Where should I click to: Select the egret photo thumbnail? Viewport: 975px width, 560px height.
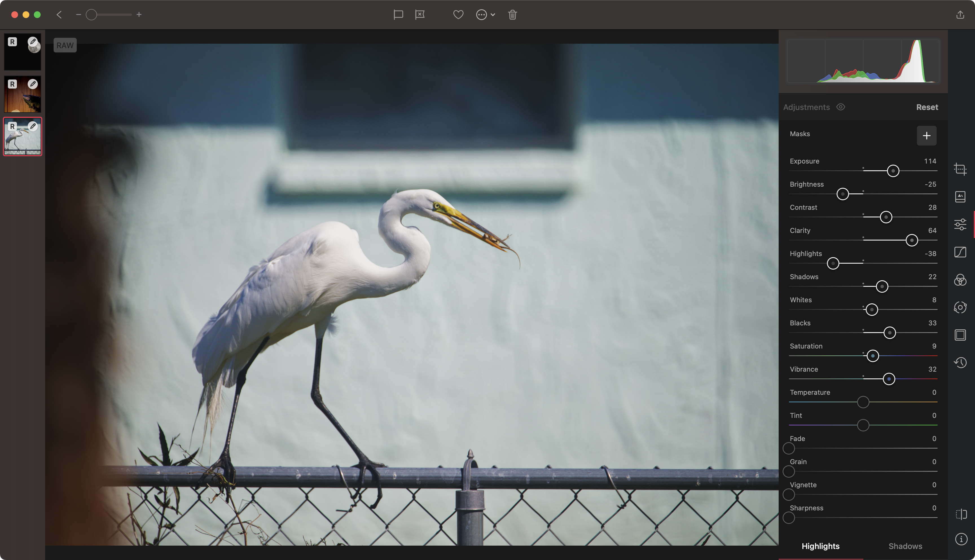pyautogui.click(x=22, y=136)
